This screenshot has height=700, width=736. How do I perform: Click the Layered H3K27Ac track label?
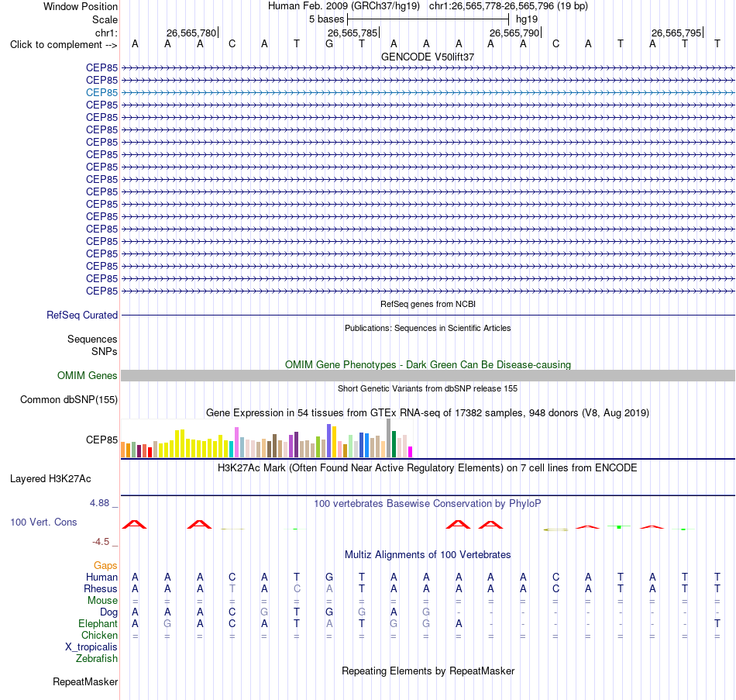point(50,479)
